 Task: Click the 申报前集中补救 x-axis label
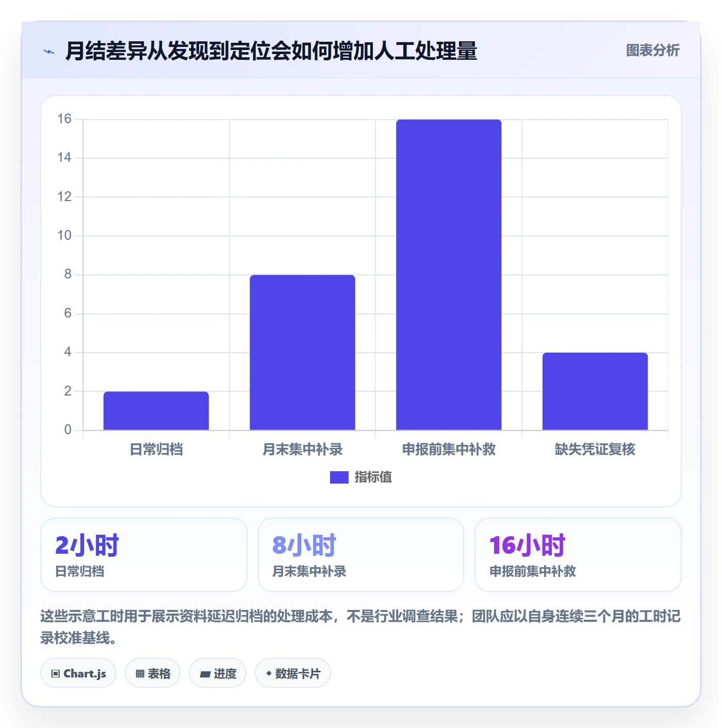point(449,450)
